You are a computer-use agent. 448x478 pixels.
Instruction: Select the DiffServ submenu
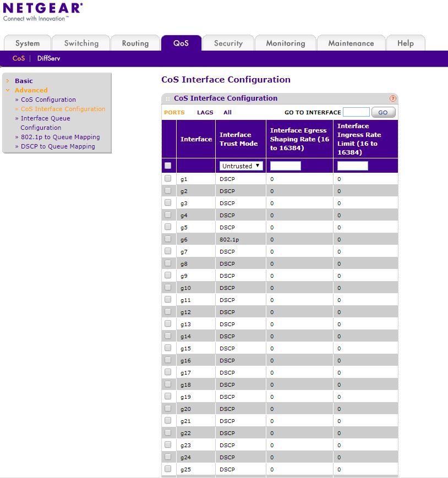coord(48,58)
